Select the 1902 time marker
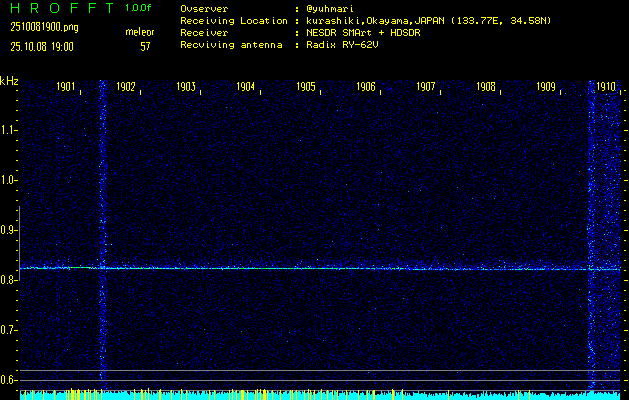 (126, 87)
